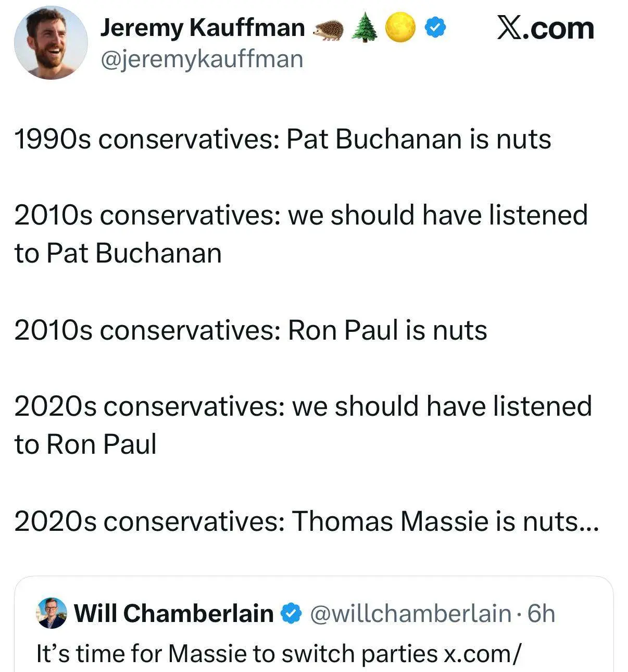Open Will Chamberlain's small avatar
Screen dimensions: 628x672
52,613
